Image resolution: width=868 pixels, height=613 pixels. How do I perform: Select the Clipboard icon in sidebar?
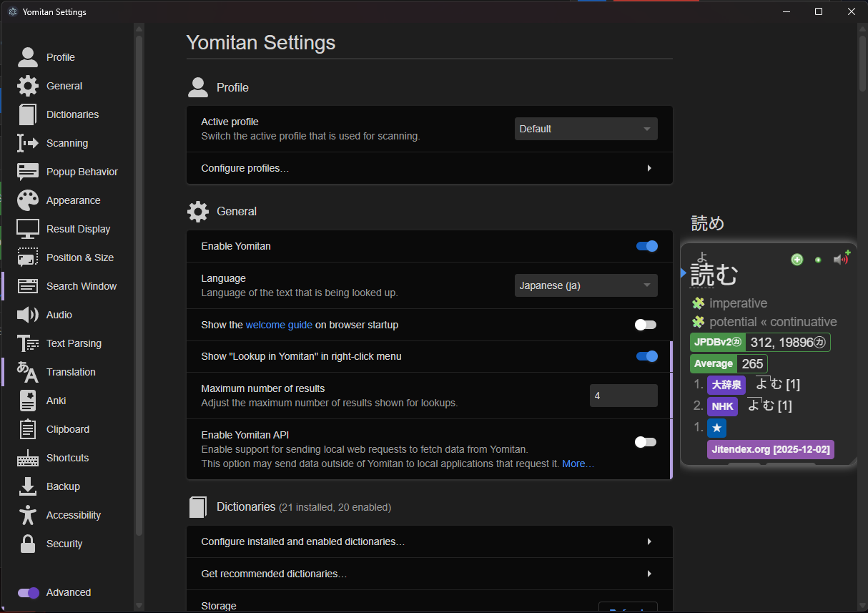[28, 429]
